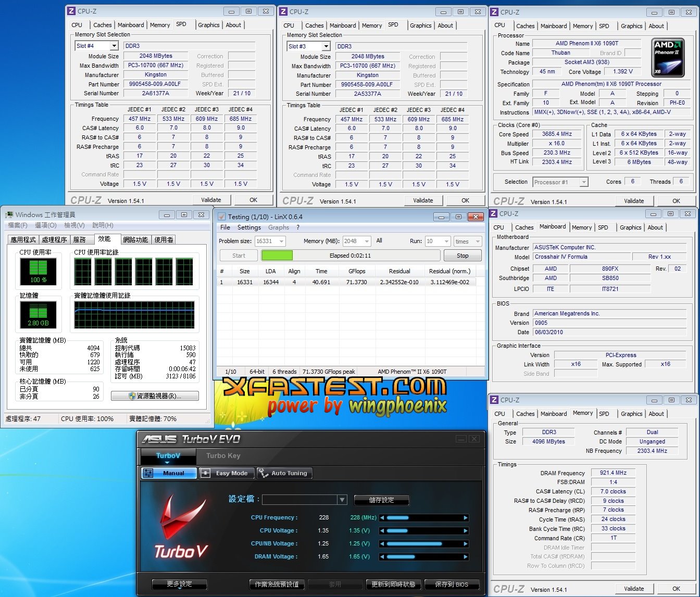Viewport: 700px width, 597px height.
Task: Click the left arrow of CPU/NB Voltage slider
Action: click(x=382, y=544)
